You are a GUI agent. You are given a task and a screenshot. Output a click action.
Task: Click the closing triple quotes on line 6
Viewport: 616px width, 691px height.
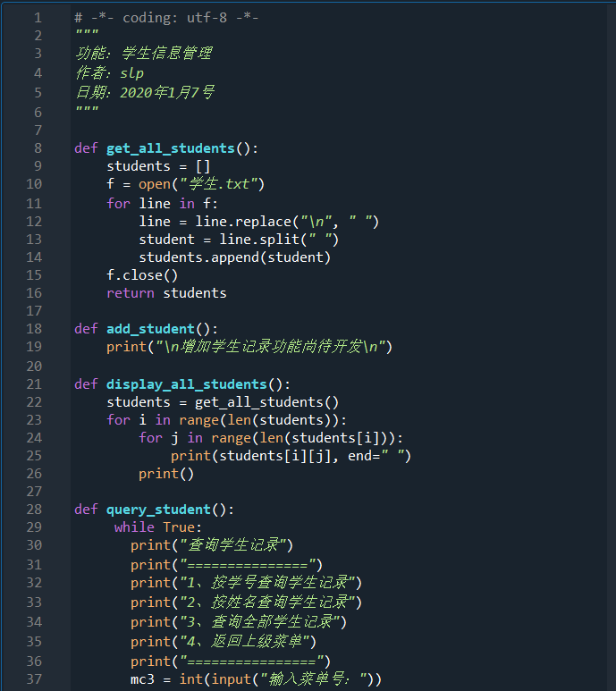pos(87,110)
